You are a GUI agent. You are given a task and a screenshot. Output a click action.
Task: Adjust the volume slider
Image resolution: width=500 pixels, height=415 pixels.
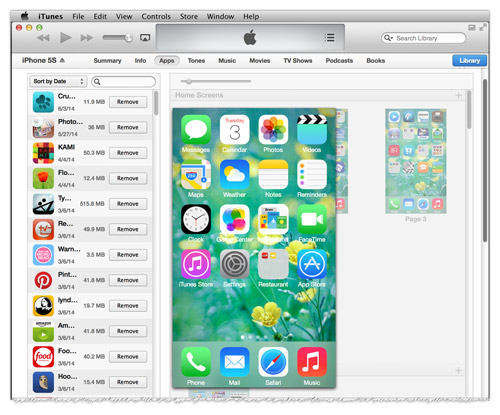click(x=117, y=38)
